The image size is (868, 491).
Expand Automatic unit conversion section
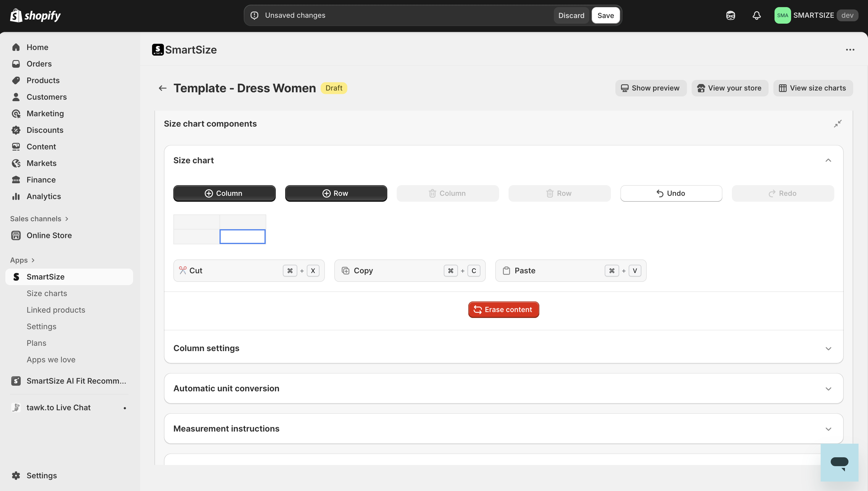pyautogui.click(x=828, y=389)
